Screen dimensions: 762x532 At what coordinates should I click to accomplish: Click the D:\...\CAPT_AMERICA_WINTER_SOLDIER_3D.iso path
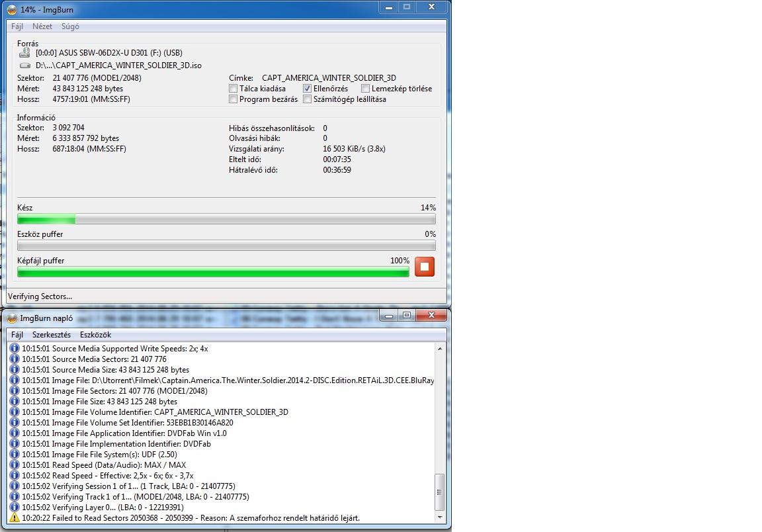click(x=118, y=65)
